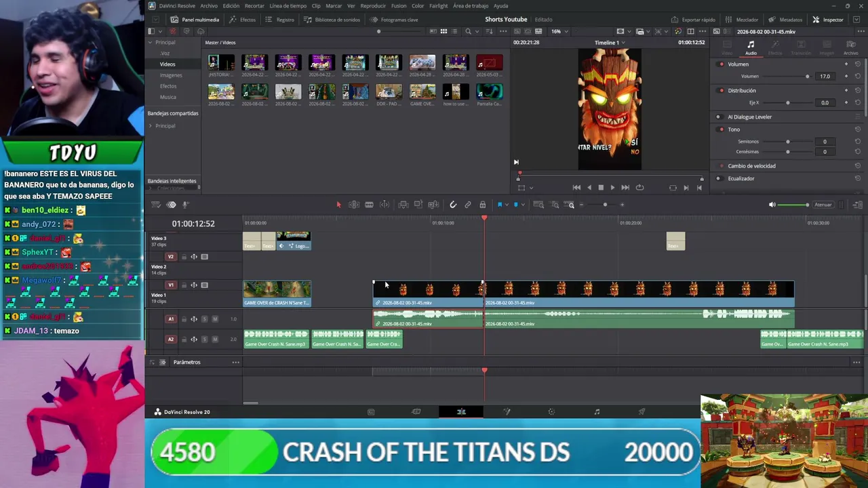Show the Metadatos panel
This screenshot has width=868, height=488.
[x=785, y=20]
